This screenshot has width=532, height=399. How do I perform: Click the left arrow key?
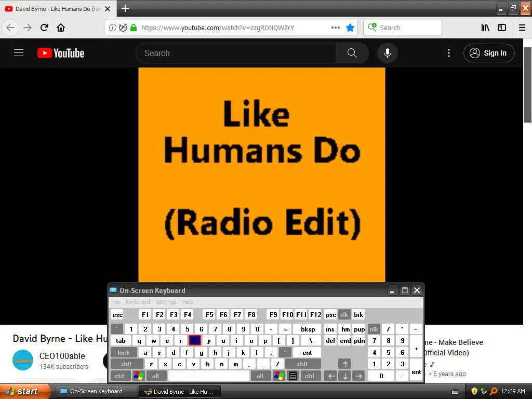pos(331,376)
